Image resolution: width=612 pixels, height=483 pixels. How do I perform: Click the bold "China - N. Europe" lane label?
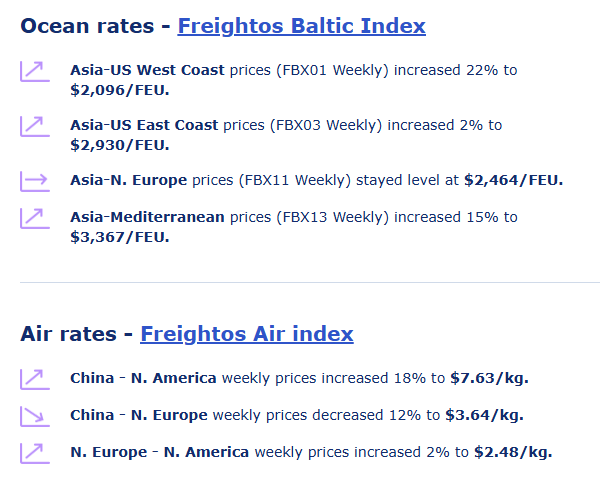(x=139, y=415)
